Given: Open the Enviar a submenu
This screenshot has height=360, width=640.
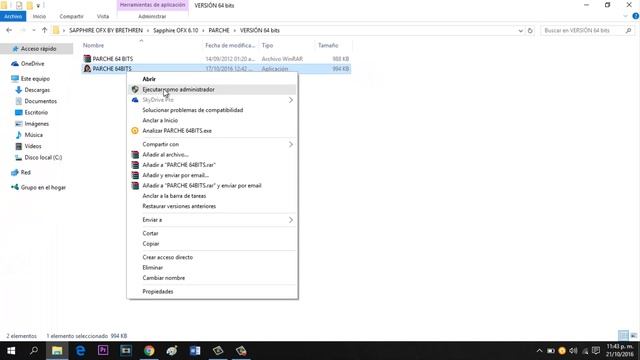Looking at the screenshot, I should pos(212,220).
